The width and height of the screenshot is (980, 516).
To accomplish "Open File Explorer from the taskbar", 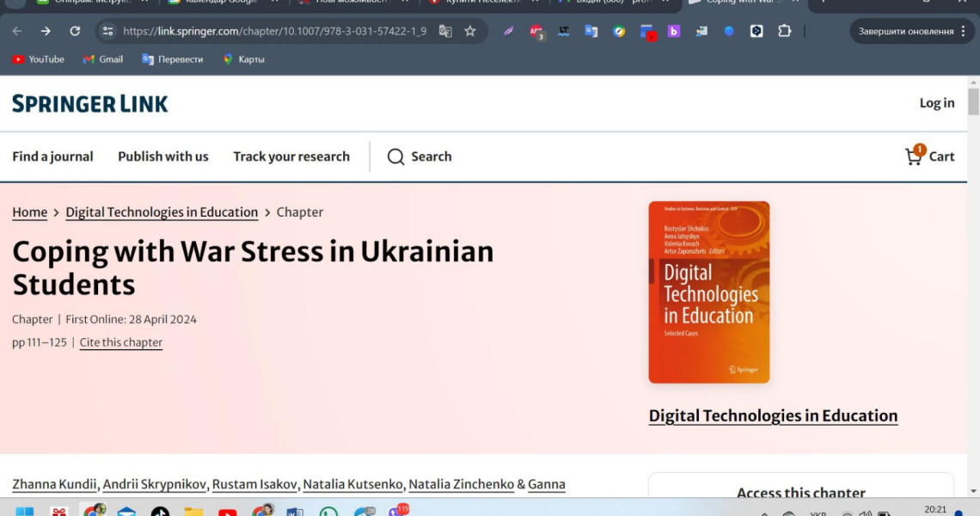I will click(x=193, y=512).
